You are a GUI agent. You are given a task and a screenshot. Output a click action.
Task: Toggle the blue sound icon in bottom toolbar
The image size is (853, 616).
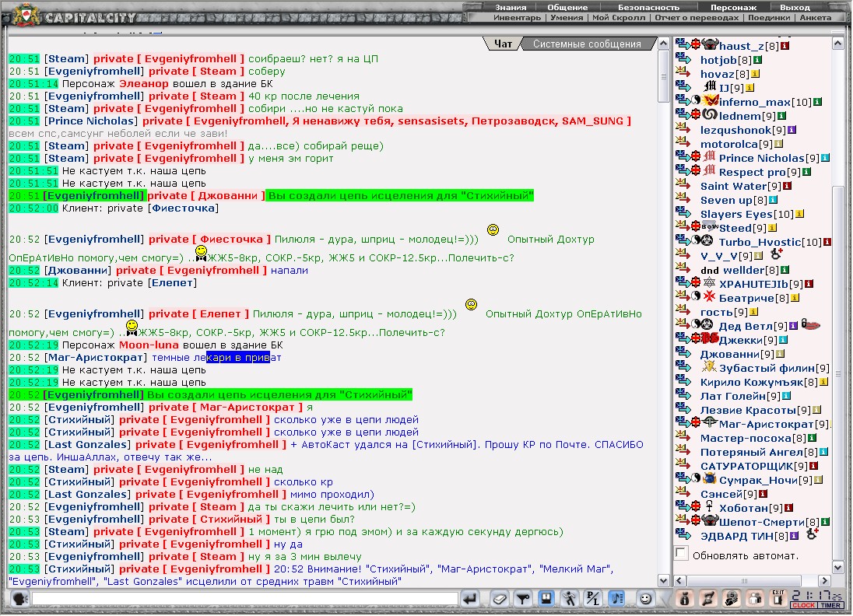(616, 599)
